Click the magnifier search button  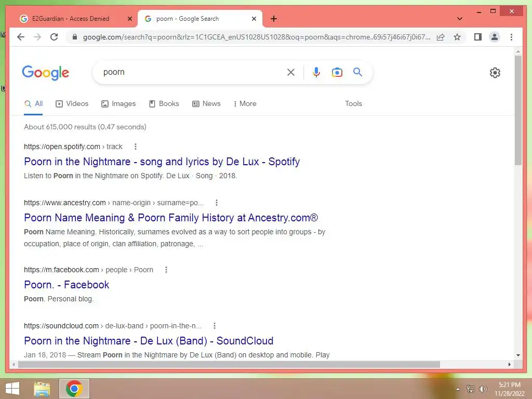tap(357, 72)
